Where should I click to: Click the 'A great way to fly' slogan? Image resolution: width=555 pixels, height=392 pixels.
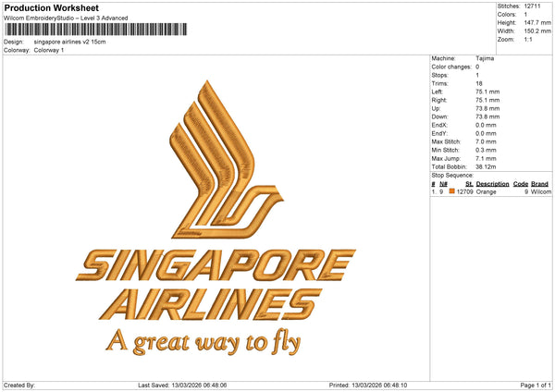pos(203,342)
